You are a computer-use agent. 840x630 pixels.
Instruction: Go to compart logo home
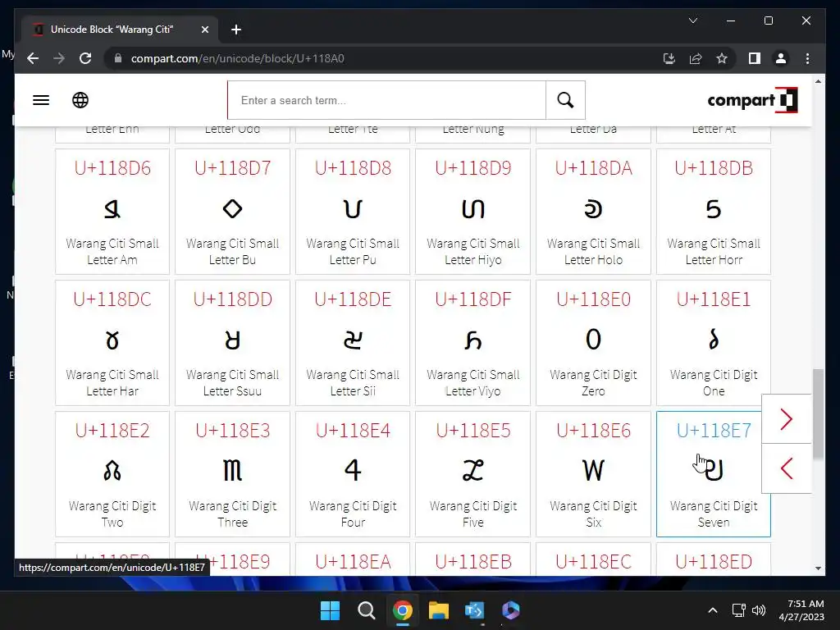coord(752,100)
